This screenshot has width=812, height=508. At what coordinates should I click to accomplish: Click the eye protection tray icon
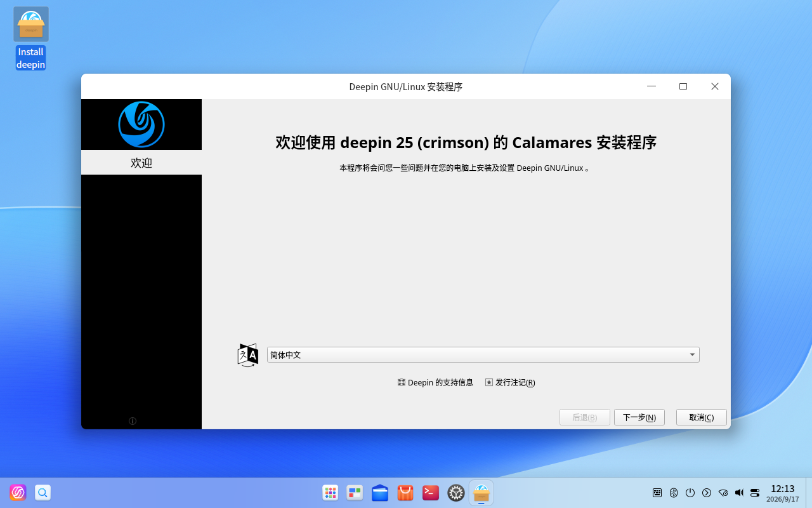723,492
